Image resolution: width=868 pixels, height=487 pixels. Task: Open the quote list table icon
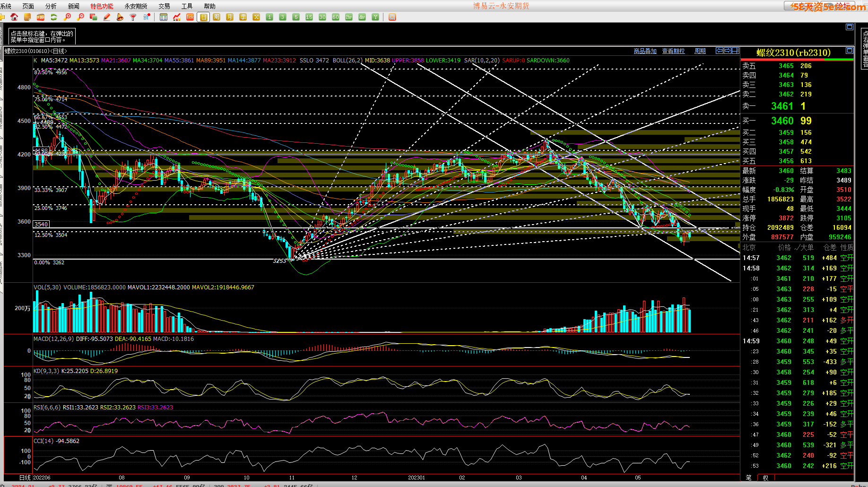(164, 17)
